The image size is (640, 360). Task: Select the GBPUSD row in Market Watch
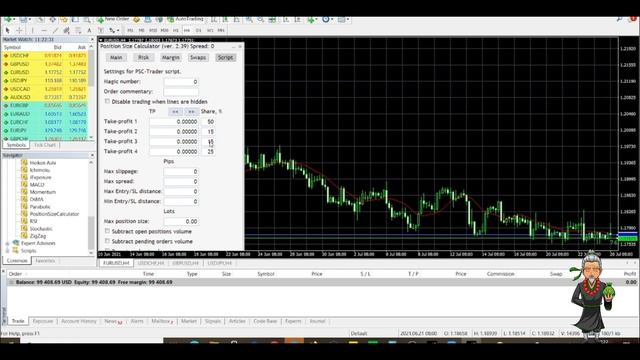click(x=45, y=64)
